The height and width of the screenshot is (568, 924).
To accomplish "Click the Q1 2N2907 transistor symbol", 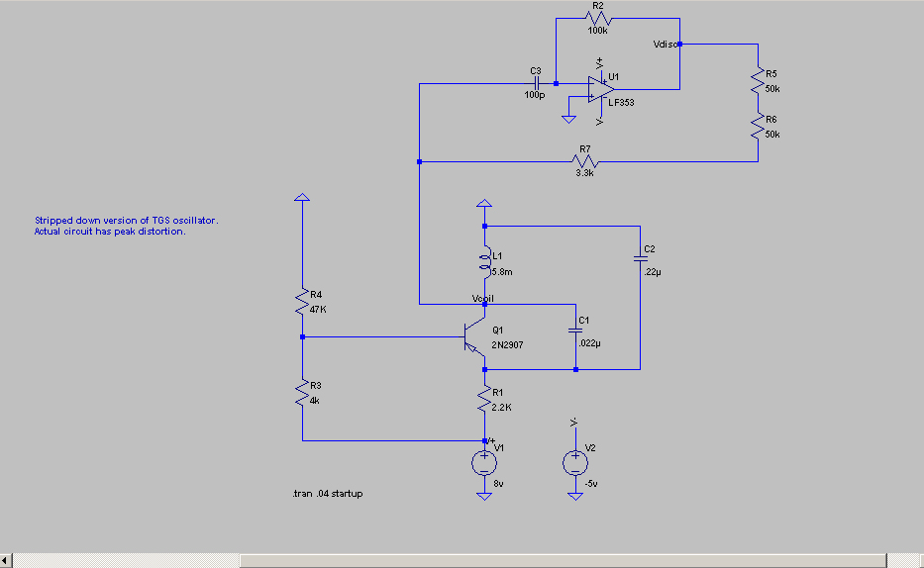I will tap(475, 337).
